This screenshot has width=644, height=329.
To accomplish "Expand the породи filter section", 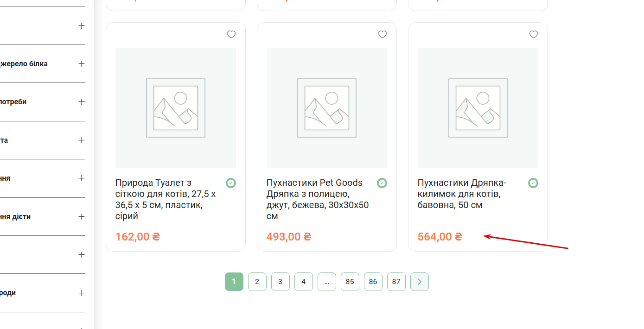I will point(82,293).
